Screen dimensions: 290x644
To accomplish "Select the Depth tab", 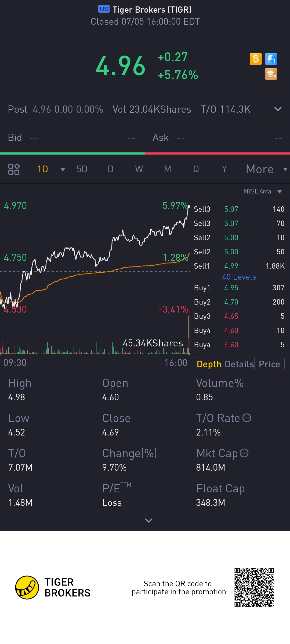I will pos(209,364).
